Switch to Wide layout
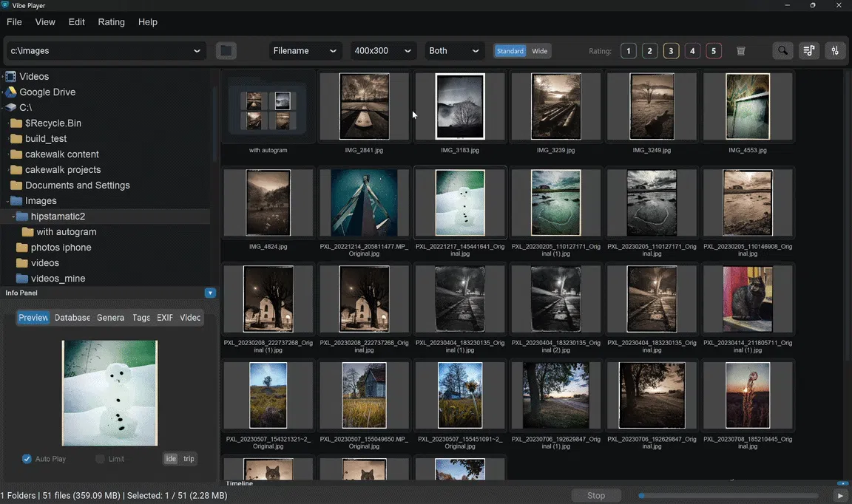 [x=540, y=51]
